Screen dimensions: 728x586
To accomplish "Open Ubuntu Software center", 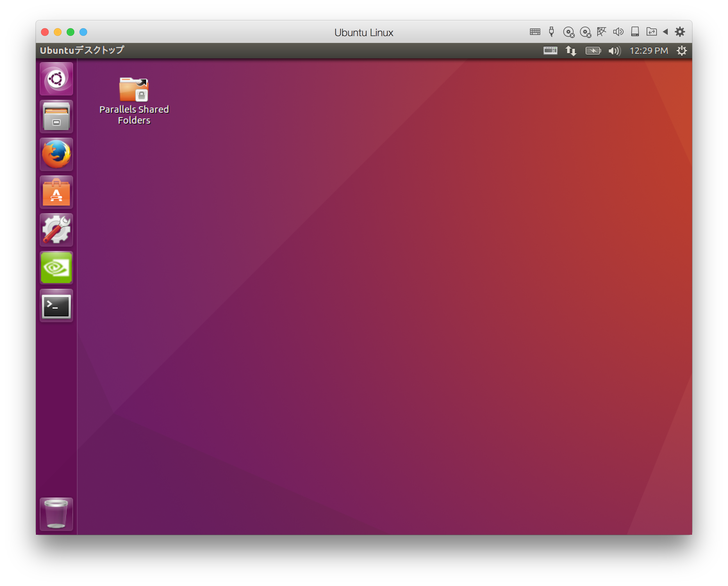I will [56, 192].
